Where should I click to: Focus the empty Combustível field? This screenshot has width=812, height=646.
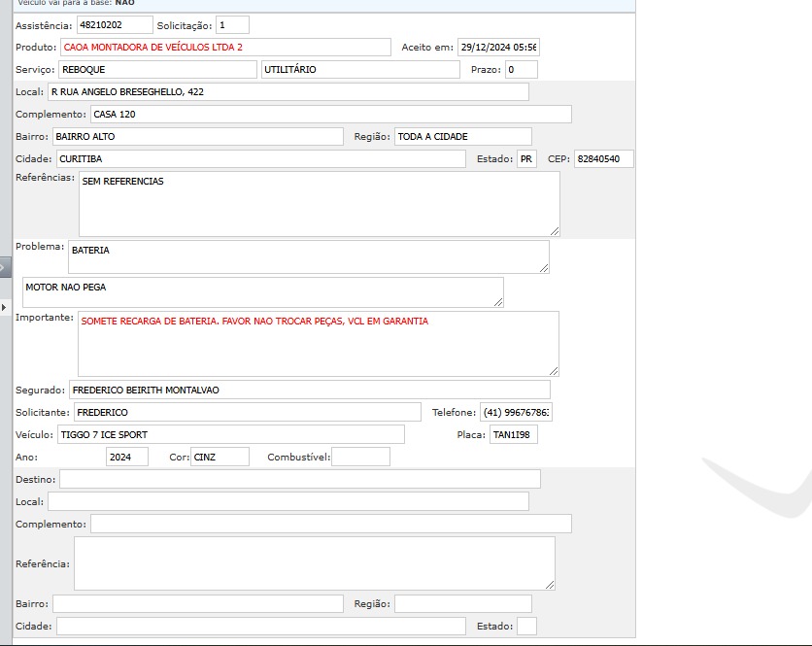[360, 457]
